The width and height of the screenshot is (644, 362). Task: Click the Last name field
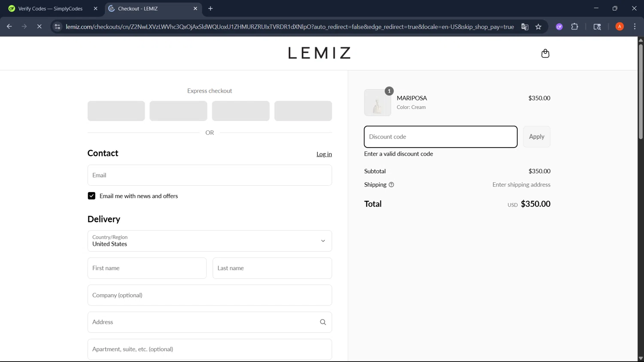[272, 268]
